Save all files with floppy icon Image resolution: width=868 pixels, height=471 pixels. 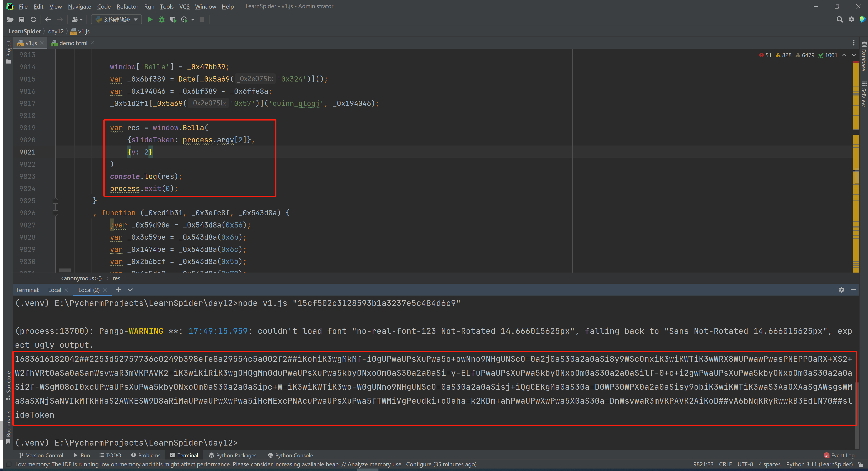pyautogui.click(x=22, y=20)
